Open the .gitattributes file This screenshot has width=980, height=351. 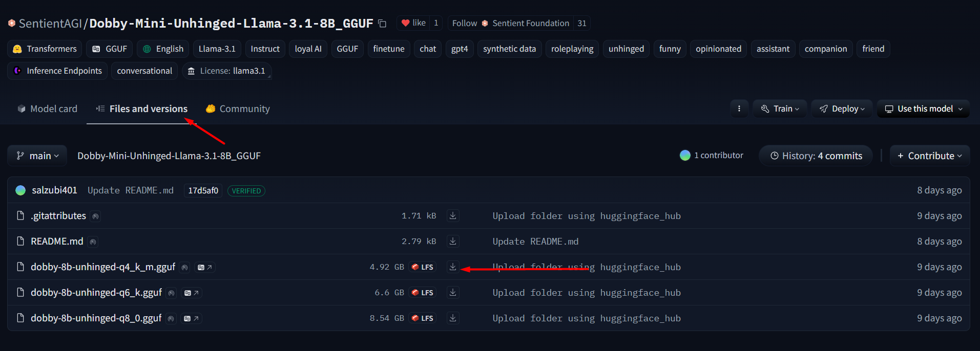(58, 216)
